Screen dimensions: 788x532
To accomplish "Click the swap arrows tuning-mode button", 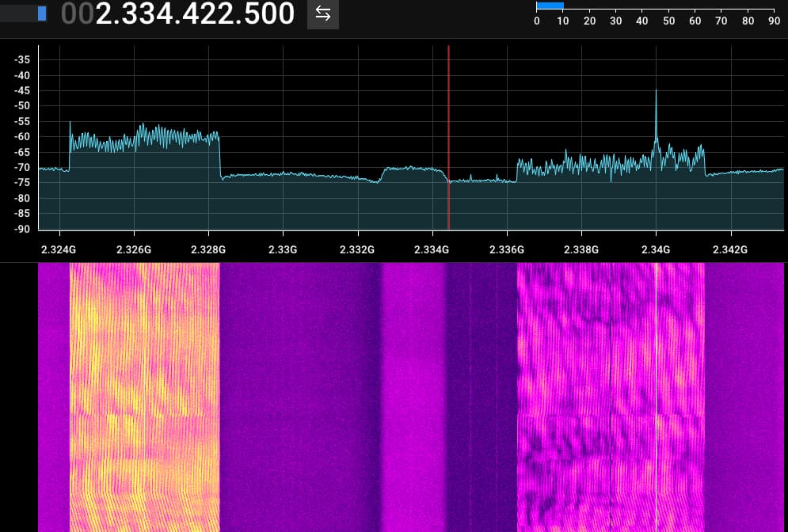I will pos(322,14).
